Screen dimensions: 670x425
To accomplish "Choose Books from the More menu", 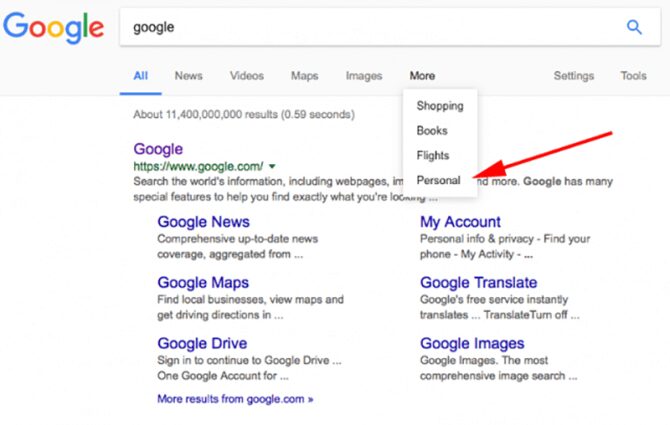I will pos(432,131).
